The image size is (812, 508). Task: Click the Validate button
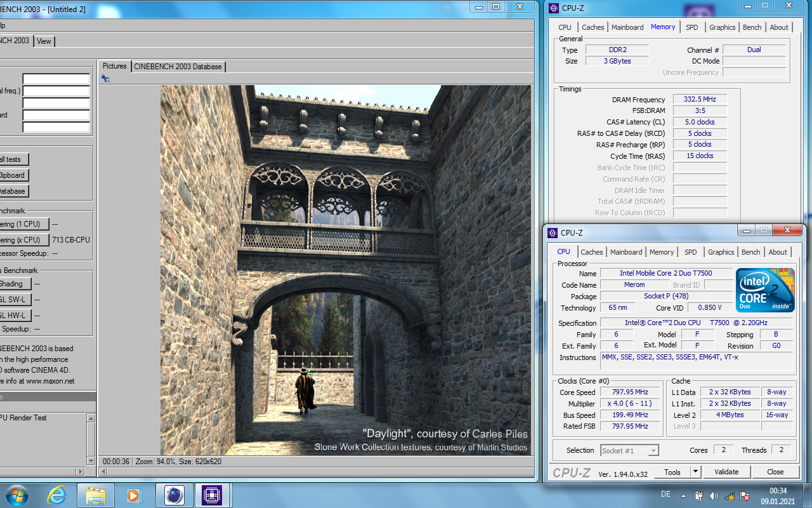726,472
